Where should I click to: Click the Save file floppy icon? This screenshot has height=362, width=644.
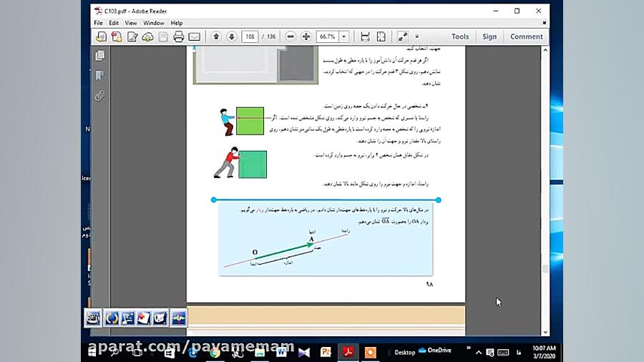coord(163,36)
